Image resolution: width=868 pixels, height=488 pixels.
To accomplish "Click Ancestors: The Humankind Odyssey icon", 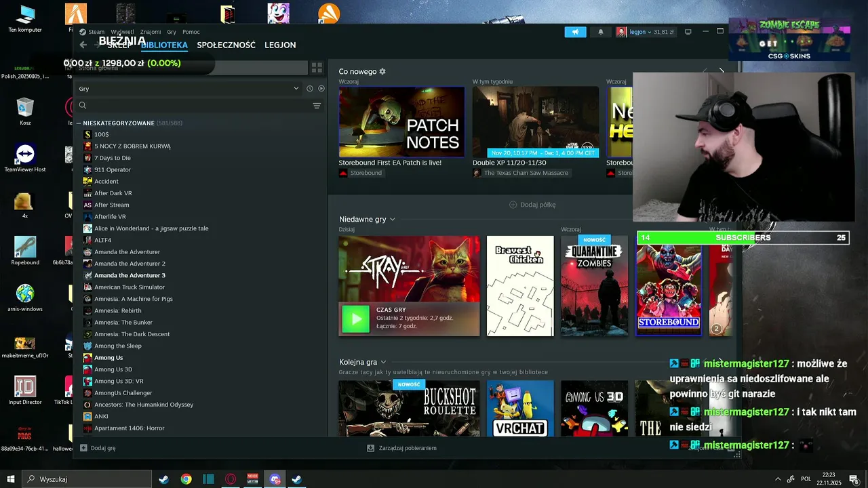I will (x=87, y=405).
